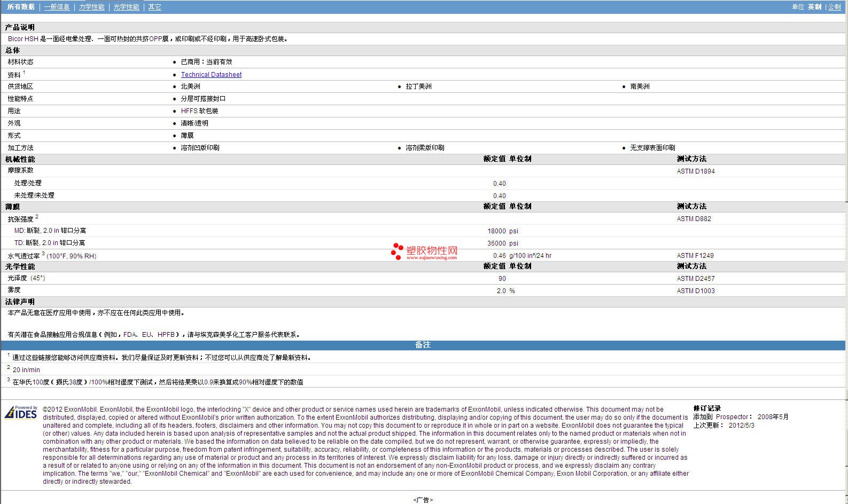Click the ASTM D882 test method

click(x=694, y=219)
